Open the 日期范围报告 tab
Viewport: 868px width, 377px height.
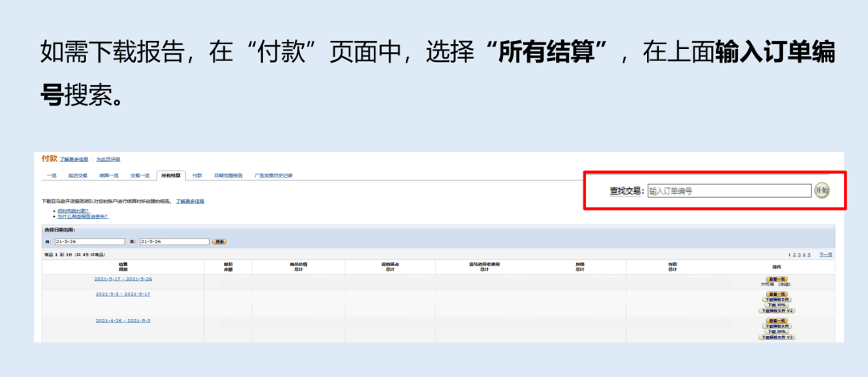(228, 174)
